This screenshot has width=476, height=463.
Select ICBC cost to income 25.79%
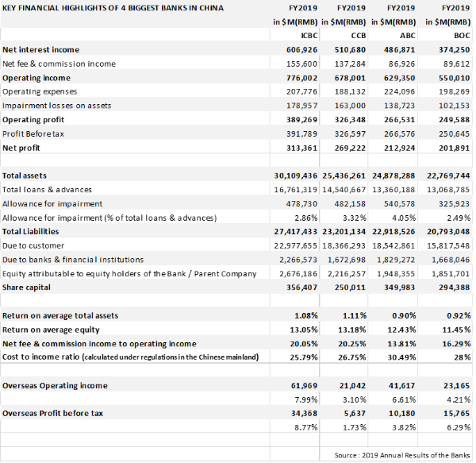pyautogui.click(x=304, y=357)
